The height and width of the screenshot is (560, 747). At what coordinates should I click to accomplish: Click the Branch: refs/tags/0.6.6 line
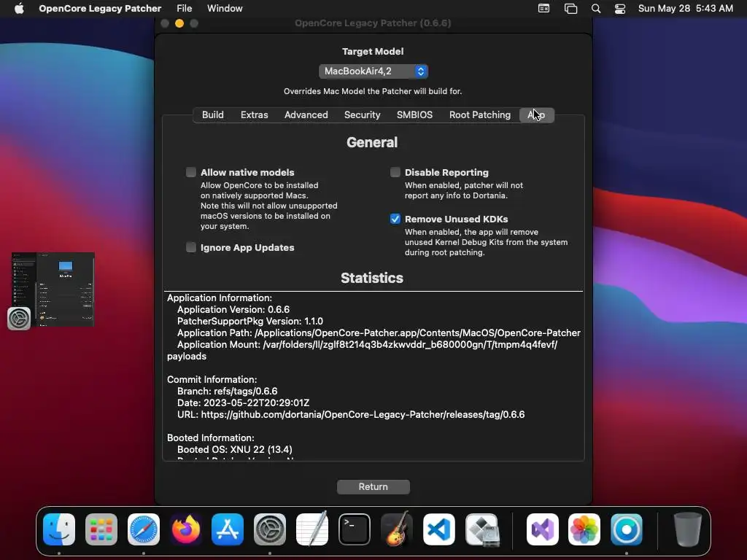coord(228,391)
